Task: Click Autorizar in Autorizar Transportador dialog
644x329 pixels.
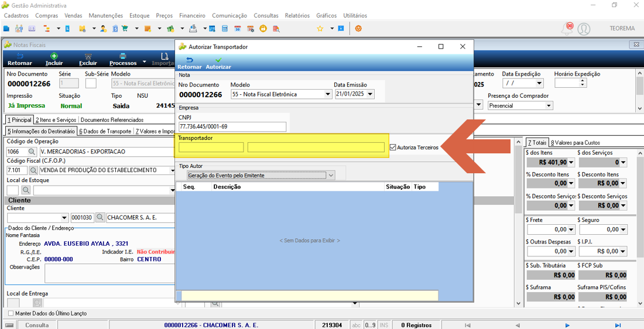Action: tap(218, 63)
